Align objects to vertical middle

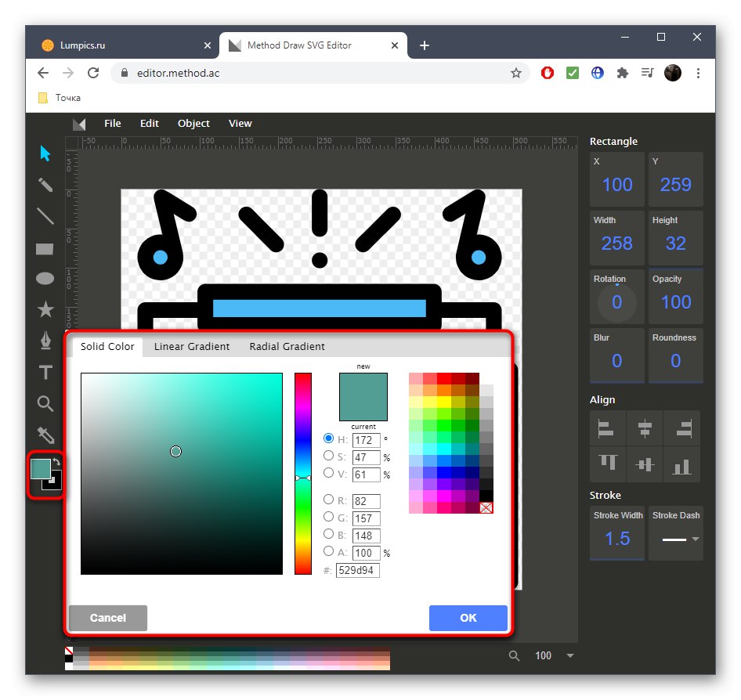point(645,464)
